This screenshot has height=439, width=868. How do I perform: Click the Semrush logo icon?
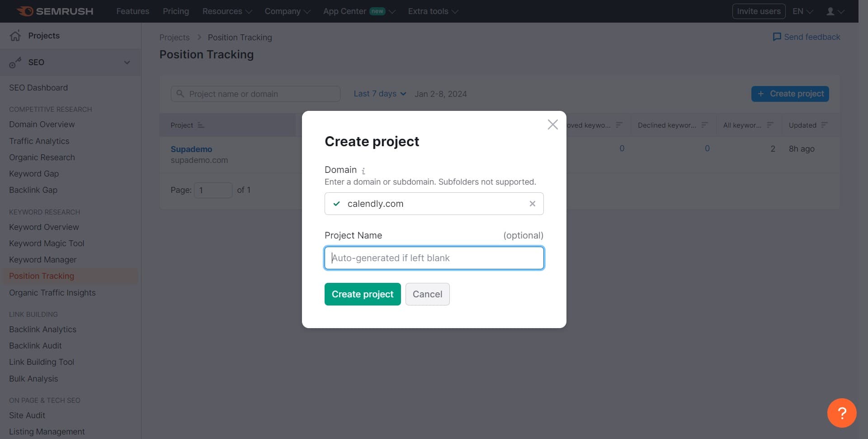tap(25, 11)
